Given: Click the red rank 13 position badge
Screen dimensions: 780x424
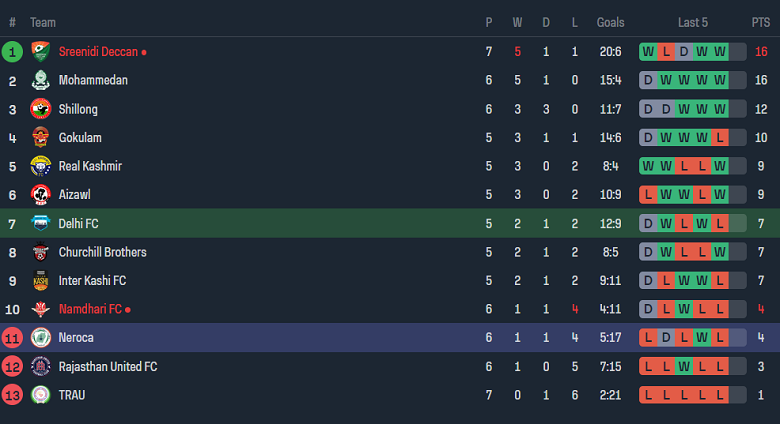Looking at the screenshot, I should point(12,395).
